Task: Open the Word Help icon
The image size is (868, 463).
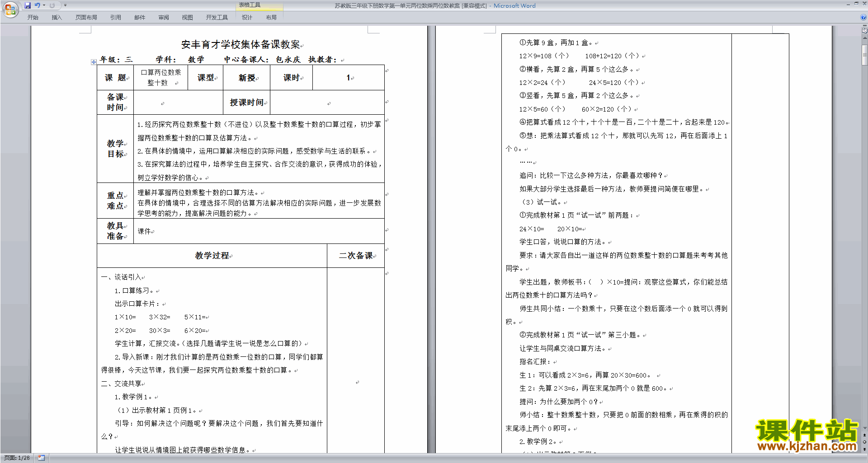Action: (863, 17)
